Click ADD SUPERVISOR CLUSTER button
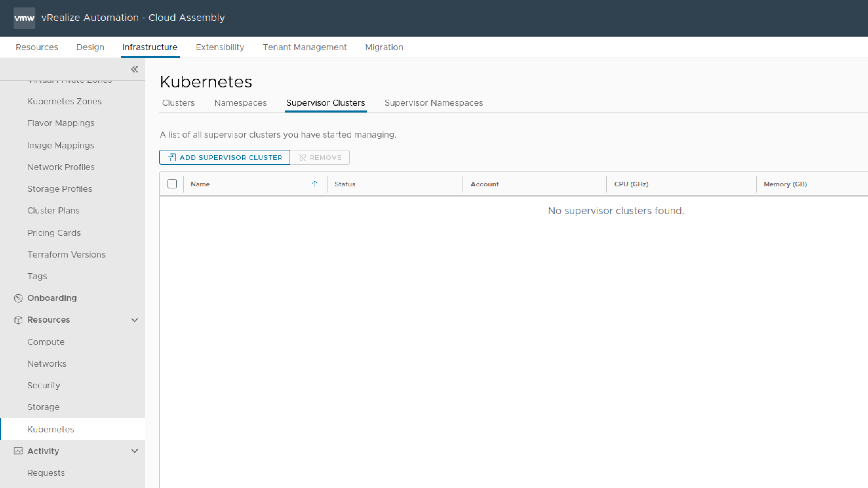This screenshot has width=868, height=488. [225, 157]
